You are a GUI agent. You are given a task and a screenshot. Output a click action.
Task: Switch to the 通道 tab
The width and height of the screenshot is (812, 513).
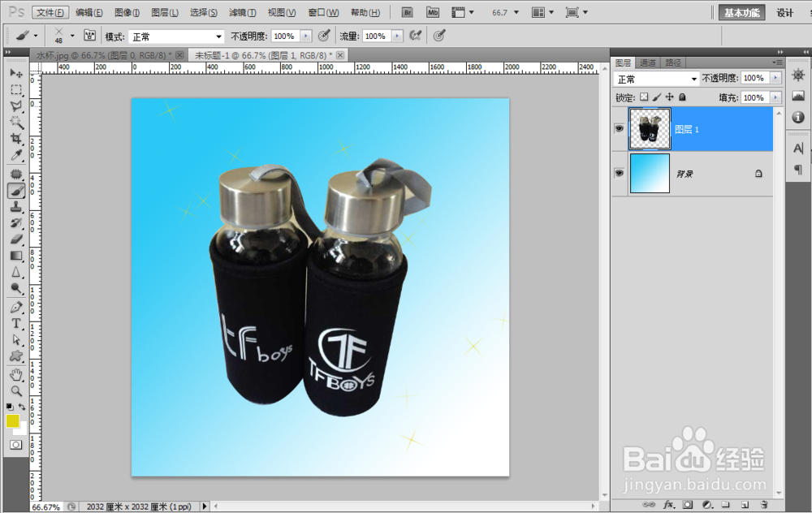tap(647, 63)
